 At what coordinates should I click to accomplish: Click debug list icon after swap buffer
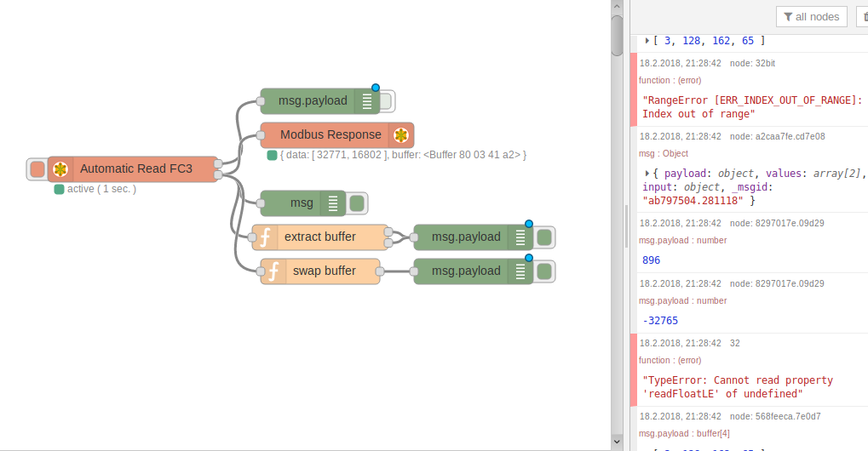(520, 271)
